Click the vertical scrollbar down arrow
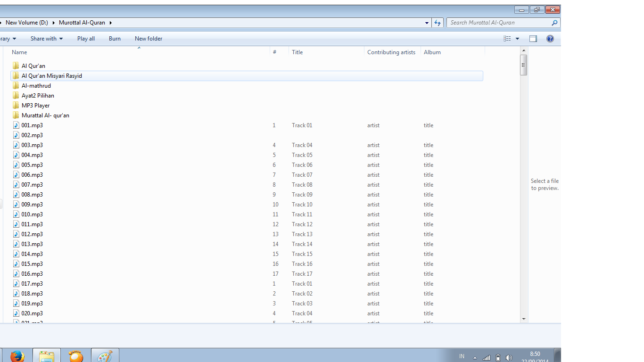The image size is (644, 362). (x=523, y=319)
